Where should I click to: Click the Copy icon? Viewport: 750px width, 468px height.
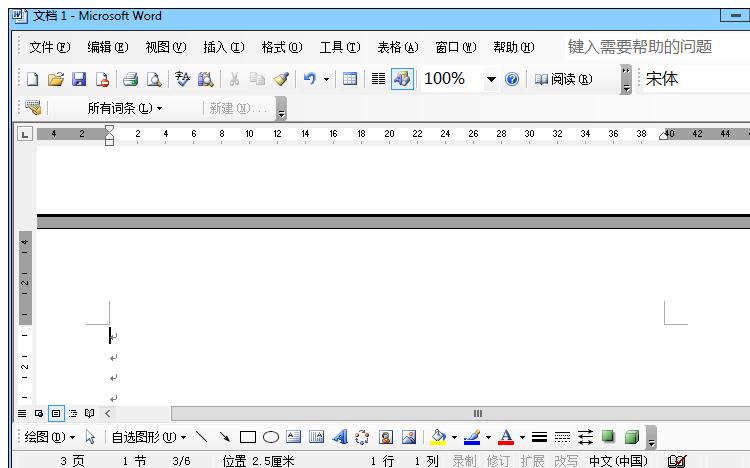[257, 79]
